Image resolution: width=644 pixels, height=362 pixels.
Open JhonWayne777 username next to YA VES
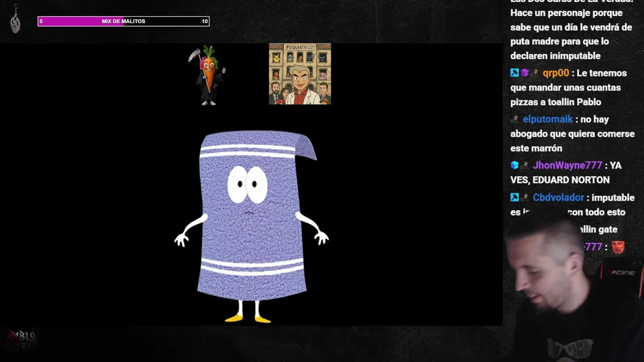point(567,165)
